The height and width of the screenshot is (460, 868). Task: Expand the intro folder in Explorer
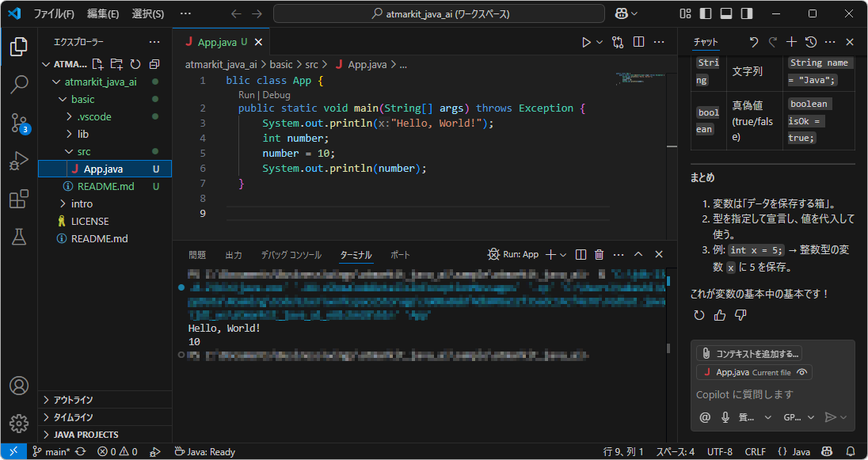[x=82, y=203]
